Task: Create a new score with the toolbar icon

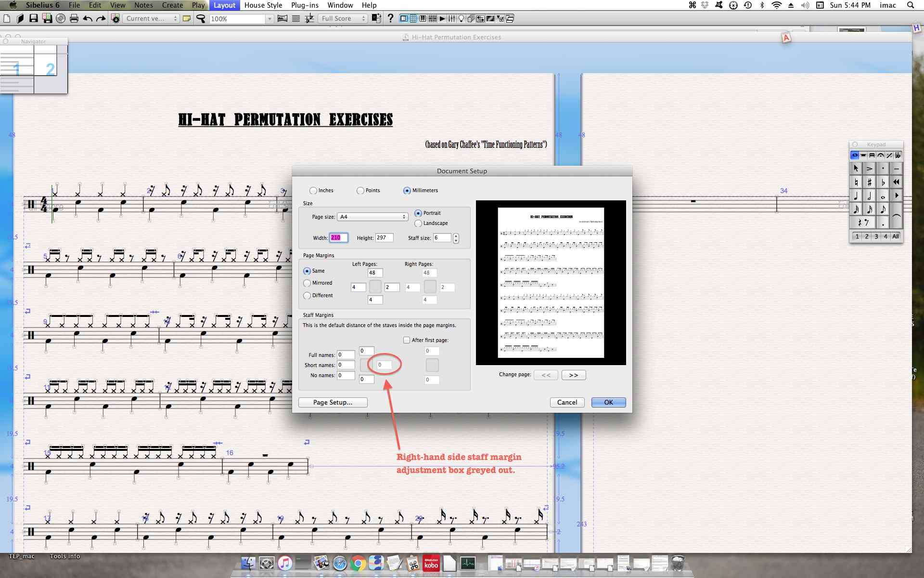Action: click(x=7, y=18)
